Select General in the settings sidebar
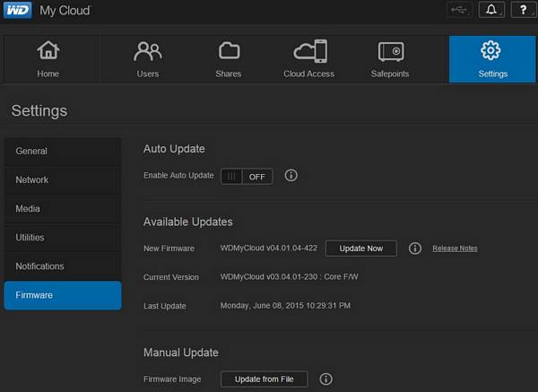 62,151
